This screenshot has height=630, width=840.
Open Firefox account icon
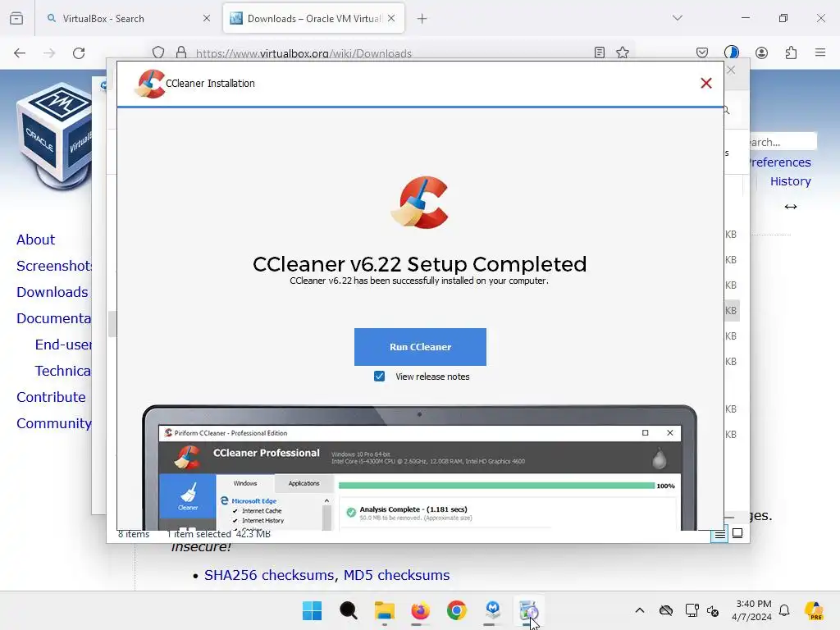pyautogui.click(x=761, y=52)
